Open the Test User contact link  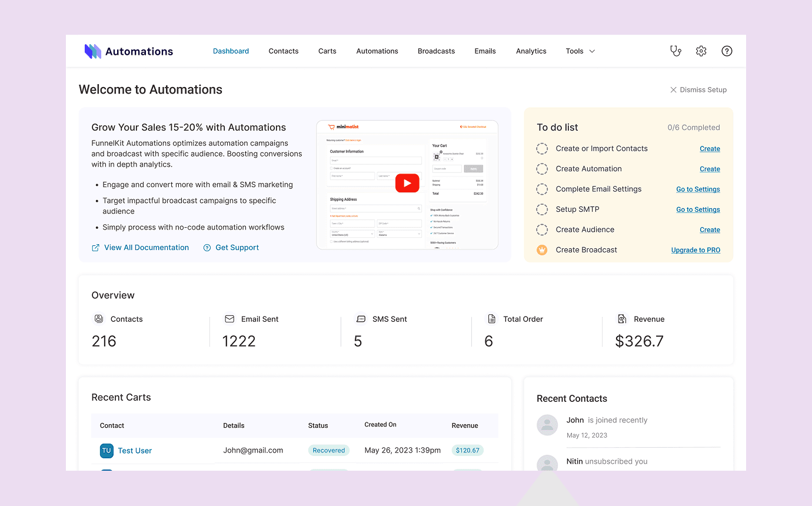click(x=135, y=451)
